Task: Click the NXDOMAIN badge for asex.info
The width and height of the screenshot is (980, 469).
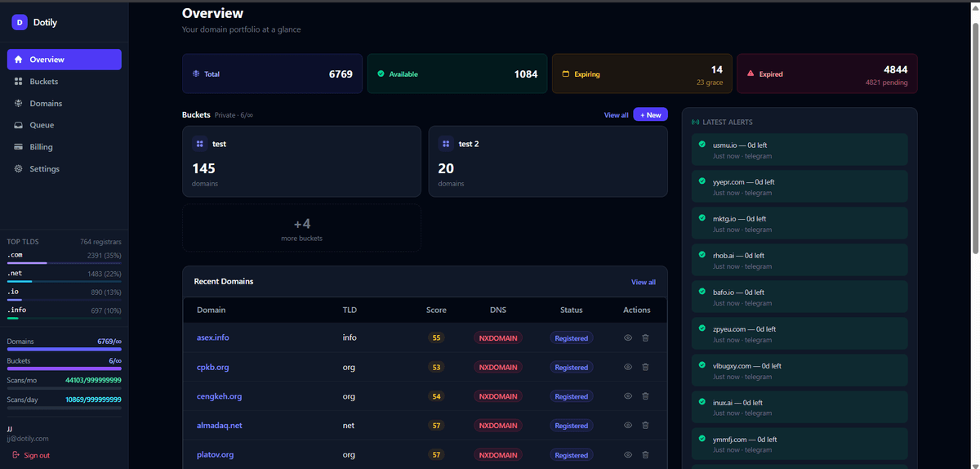Action: pyautogui.click(x=498, y=338)
